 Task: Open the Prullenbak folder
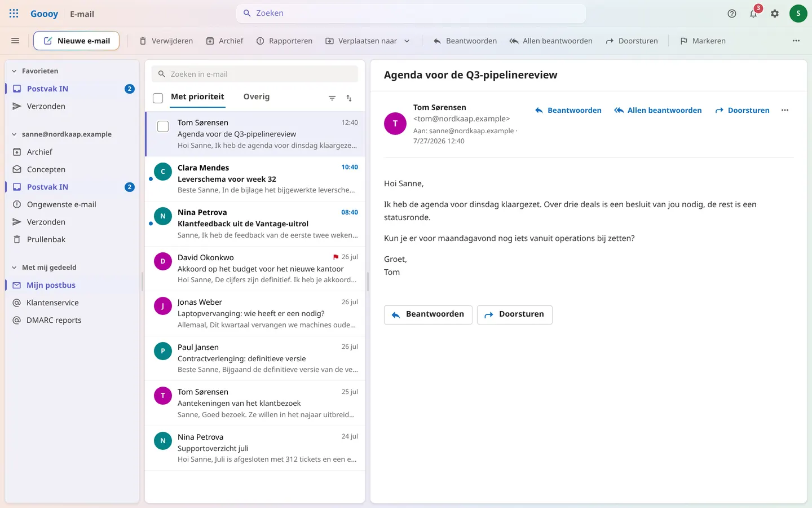tap(72, 239)
